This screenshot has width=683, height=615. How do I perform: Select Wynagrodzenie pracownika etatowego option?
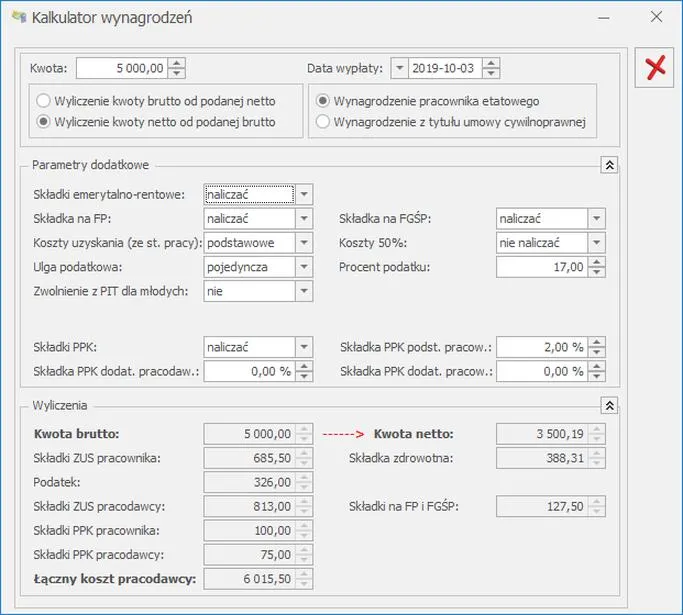pyautogui.click(x=322, y=101)
